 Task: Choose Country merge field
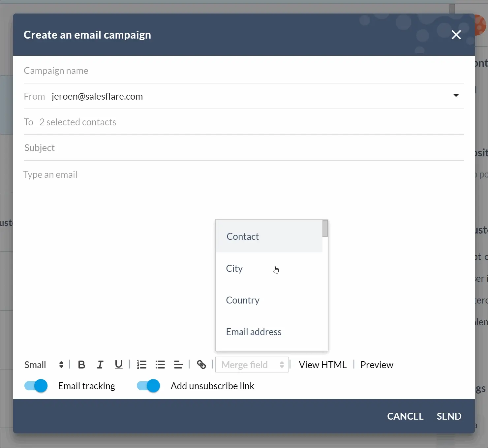[x=269, y=300]
